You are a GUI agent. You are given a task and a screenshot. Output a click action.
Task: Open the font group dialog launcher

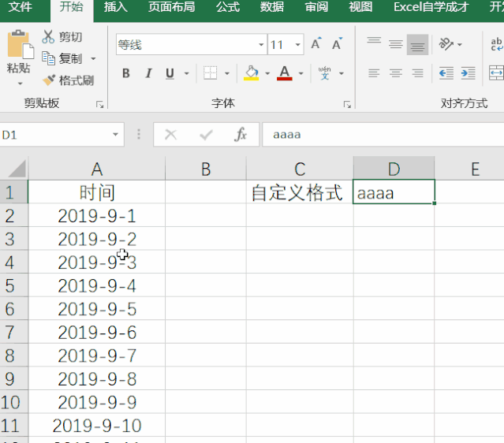[347, 104]
